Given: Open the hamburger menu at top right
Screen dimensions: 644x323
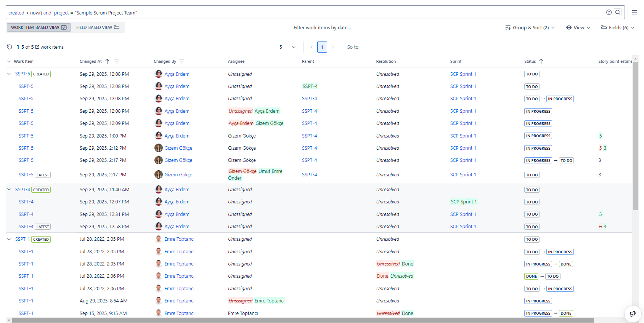Looking at the screenshot, I should coord(634,13).
